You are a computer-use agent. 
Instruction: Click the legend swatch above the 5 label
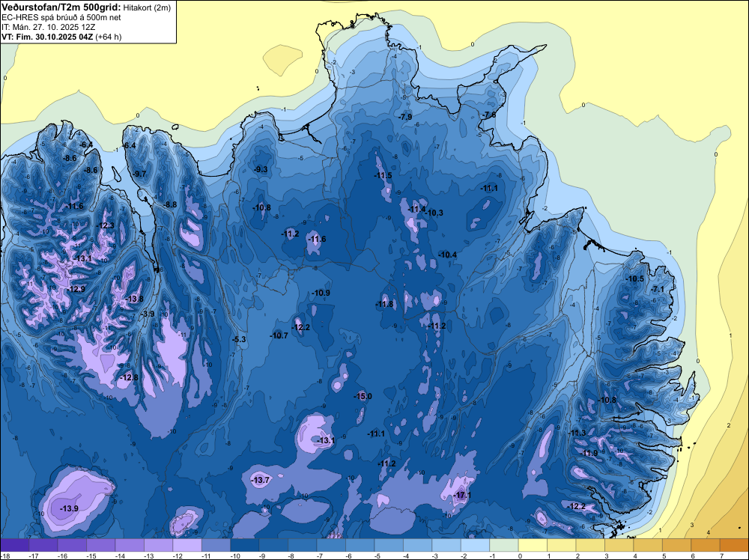pos(677,545)
